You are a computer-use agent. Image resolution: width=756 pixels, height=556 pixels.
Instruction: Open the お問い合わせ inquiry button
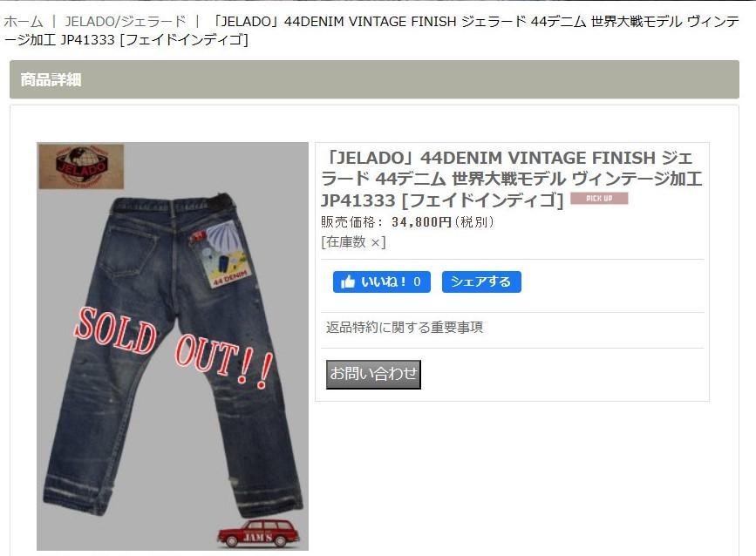pos(373,375)
